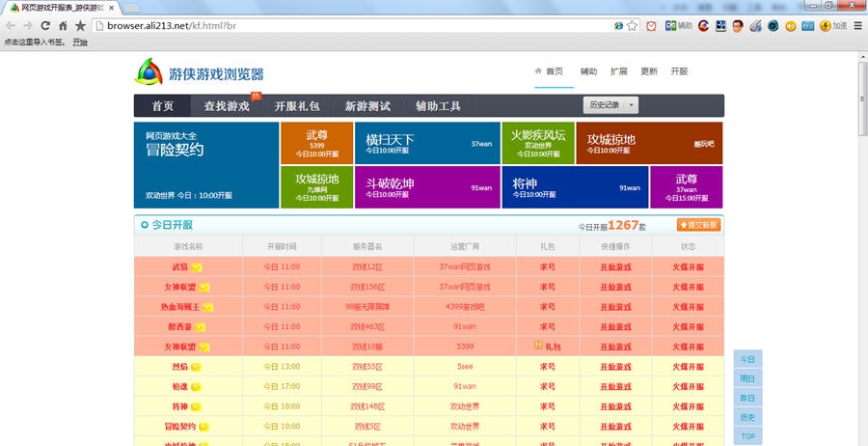Click the 游侠游戏浏览器 logo
This screenshot has width=868, height=446.
[199, 73]
